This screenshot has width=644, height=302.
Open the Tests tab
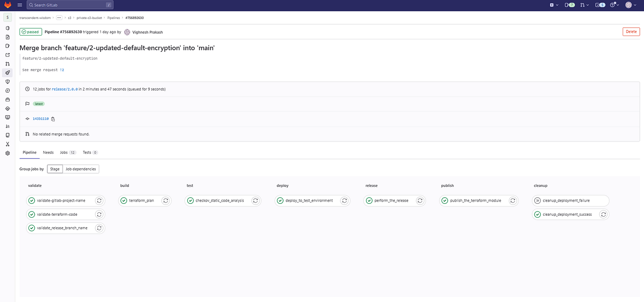tap(88, 152)
